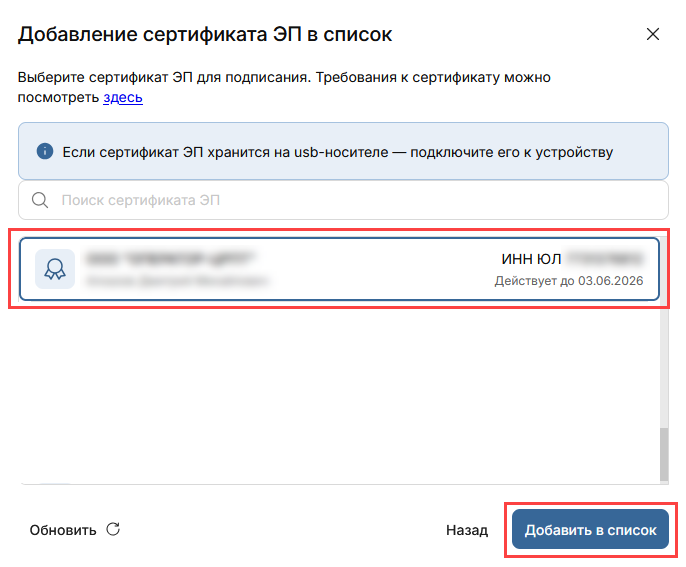Click the blurred owner name under the organization
686x567 pixels.
click(177, 281)
